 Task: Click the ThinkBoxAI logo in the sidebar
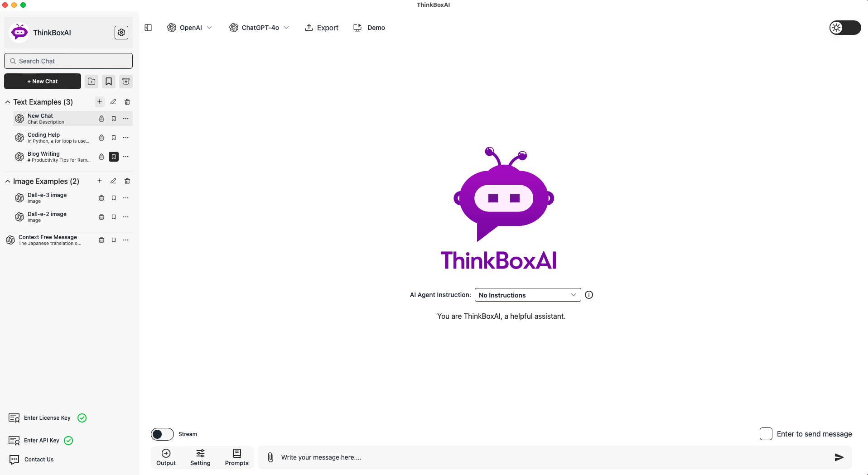point(19,33)
